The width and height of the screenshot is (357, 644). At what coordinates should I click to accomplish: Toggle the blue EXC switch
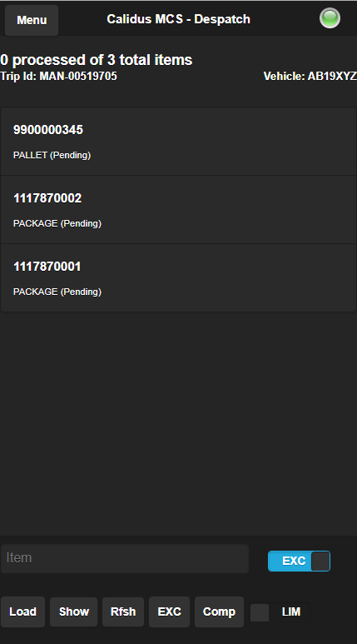pos(299,561)
